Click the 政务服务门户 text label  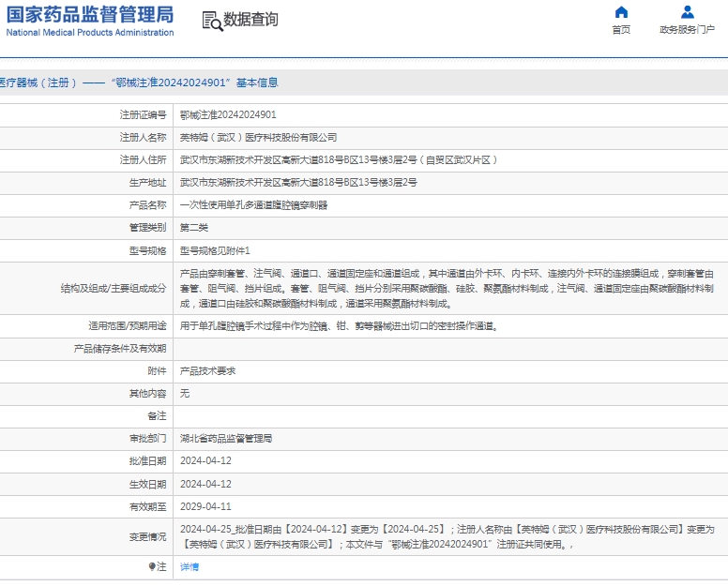tap(687, 30)
